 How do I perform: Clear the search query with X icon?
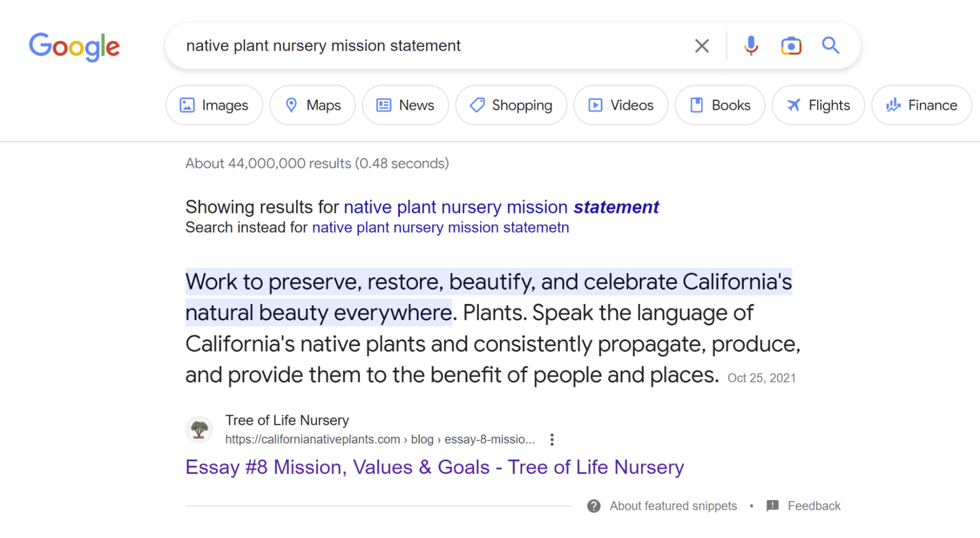pos(702,46)
